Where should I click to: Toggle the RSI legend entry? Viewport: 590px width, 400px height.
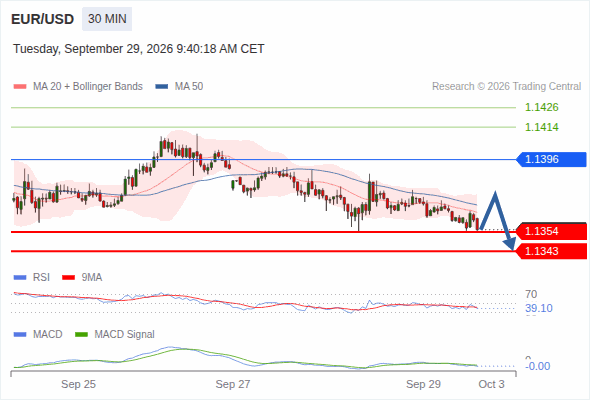[x=32, y=278]
